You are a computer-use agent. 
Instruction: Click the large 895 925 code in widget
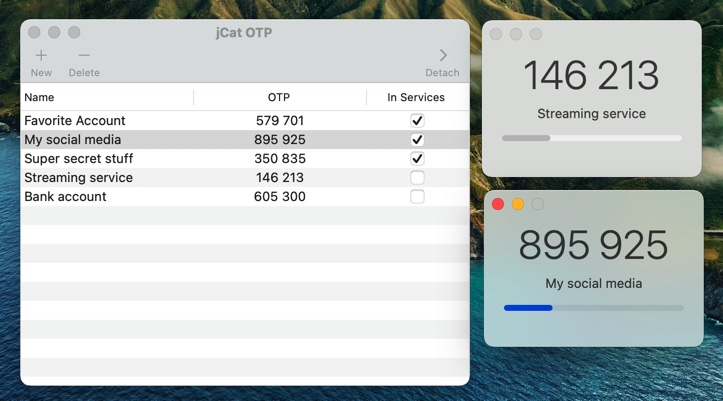[594, 246]
